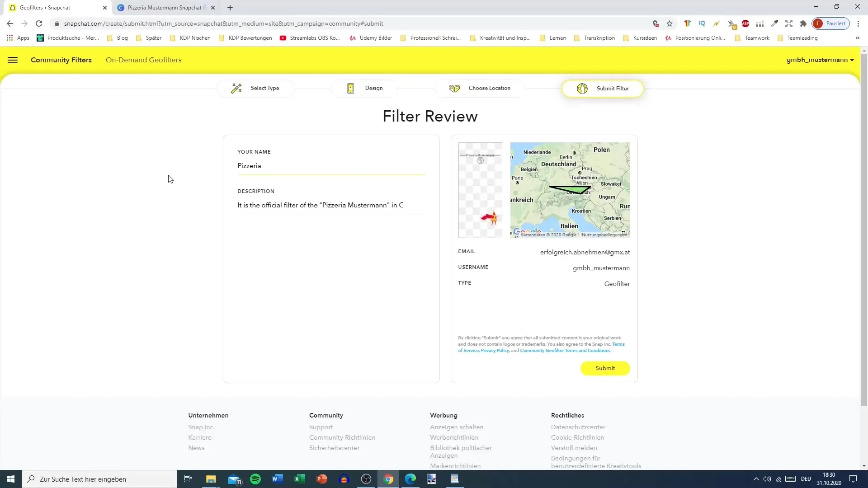
Task: Switch to On-Demand Geofilters
Action: click(x=143, y=60)
